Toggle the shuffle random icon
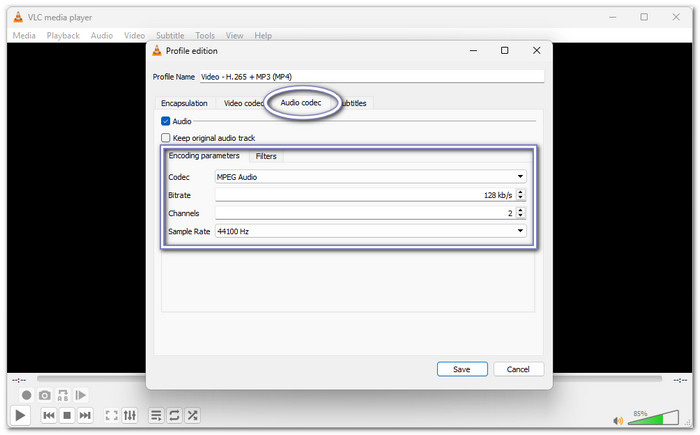The image size is (700, 435). point(192,415)
